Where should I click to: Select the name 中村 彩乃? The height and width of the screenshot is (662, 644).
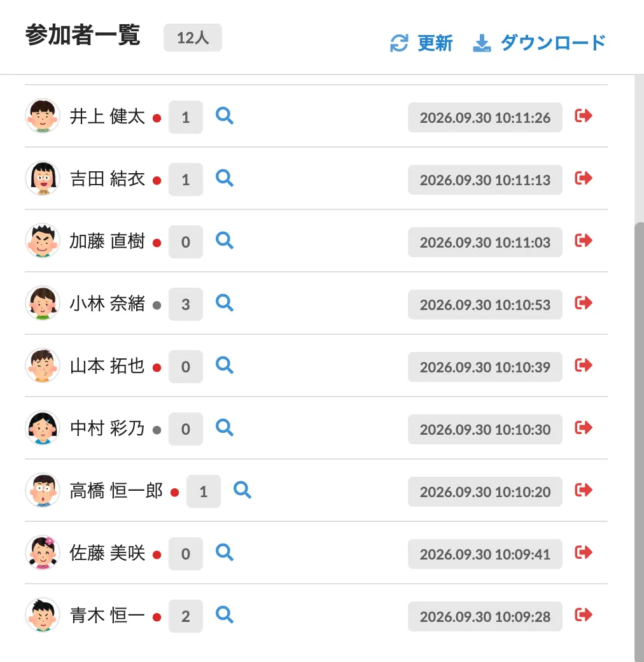pyautogui.click(x=107, y=428)
